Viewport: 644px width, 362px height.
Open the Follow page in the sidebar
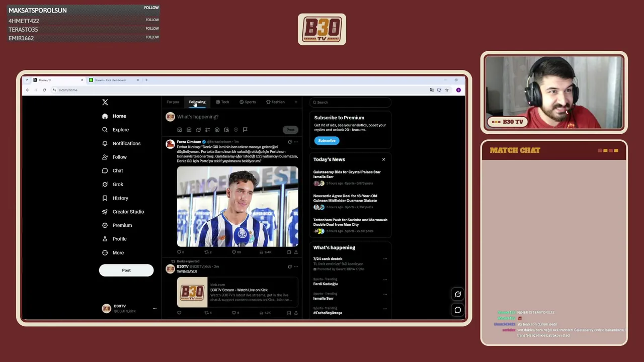114,157
